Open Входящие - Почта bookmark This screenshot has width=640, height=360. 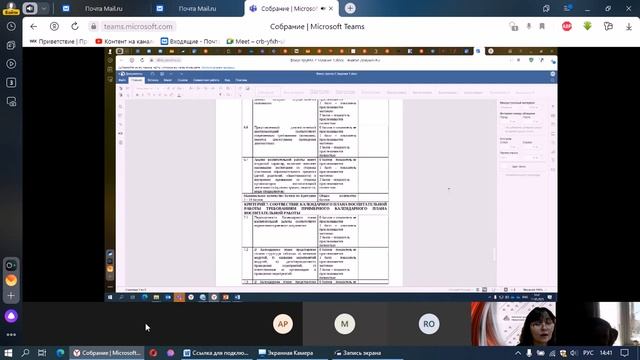pyautogui.click(x=190, y=42)
